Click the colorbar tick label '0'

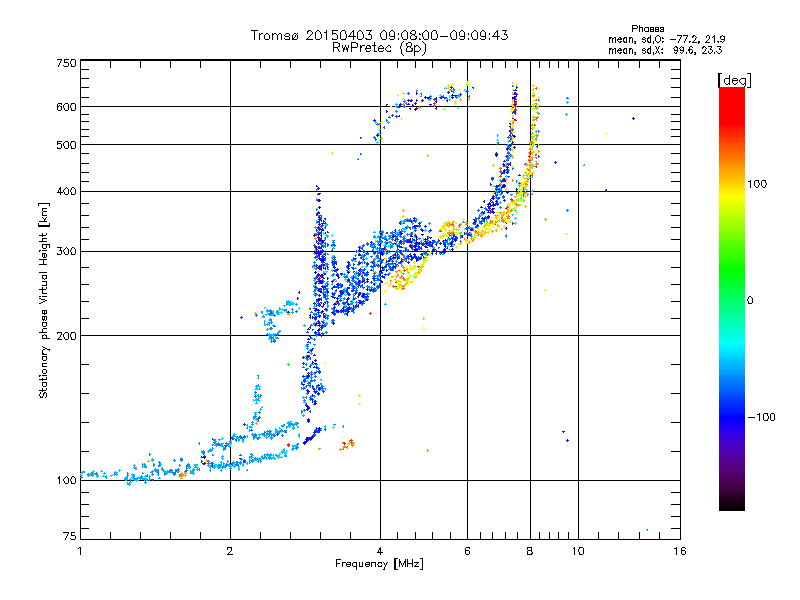[x=750, y=301]
